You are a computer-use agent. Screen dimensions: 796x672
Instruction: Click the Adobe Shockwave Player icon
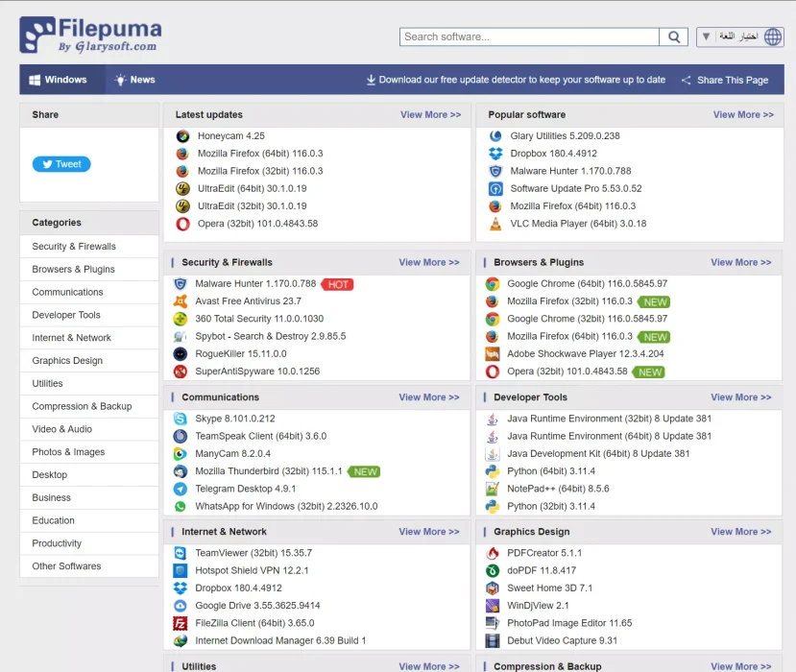[x=493, y=354]
